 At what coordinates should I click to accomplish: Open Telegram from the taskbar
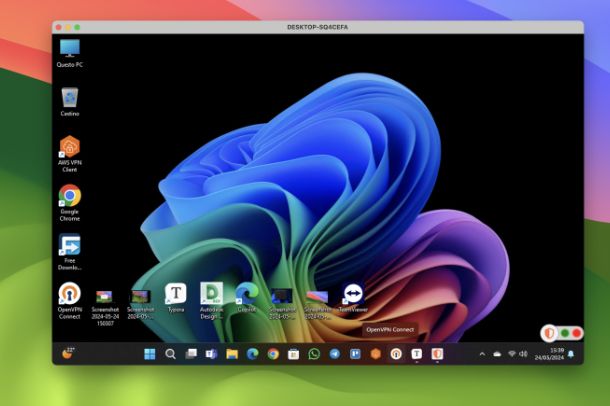tap(335, 354)
